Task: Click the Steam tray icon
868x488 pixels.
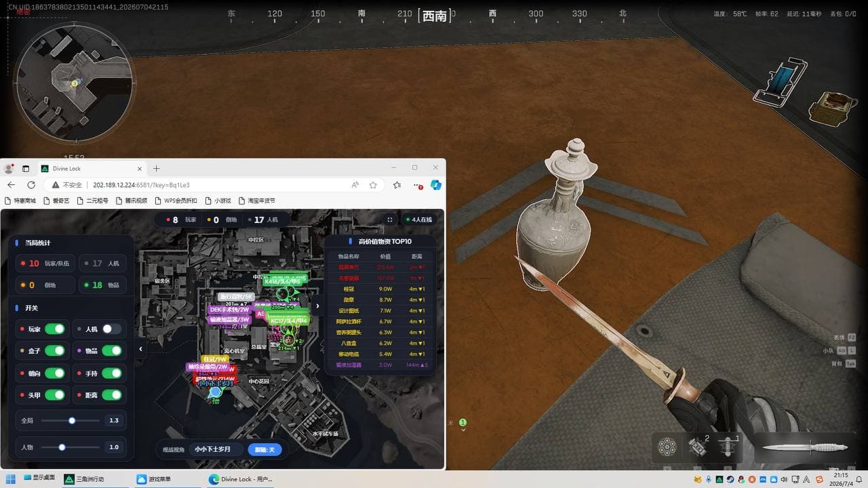Action: coord(730,479)
